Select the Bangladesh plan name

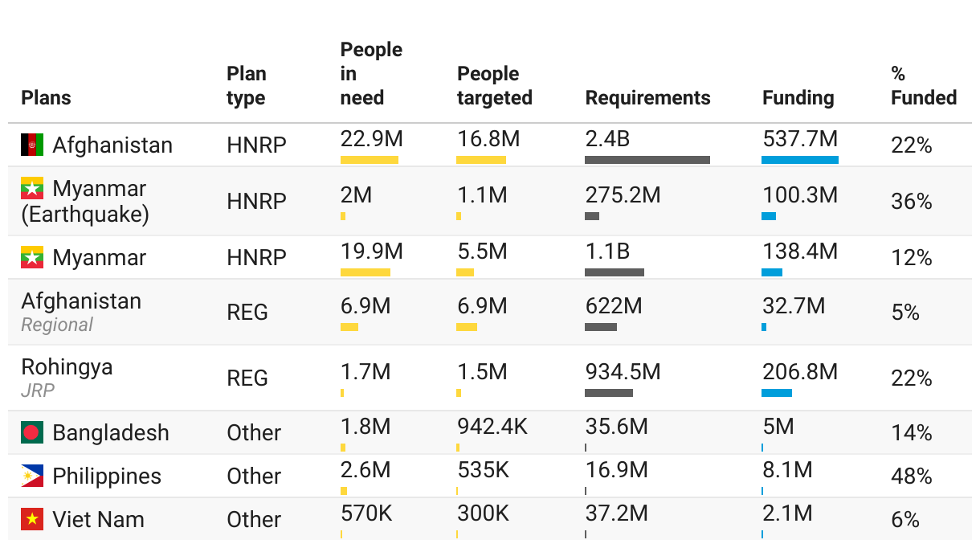[111, 432]
